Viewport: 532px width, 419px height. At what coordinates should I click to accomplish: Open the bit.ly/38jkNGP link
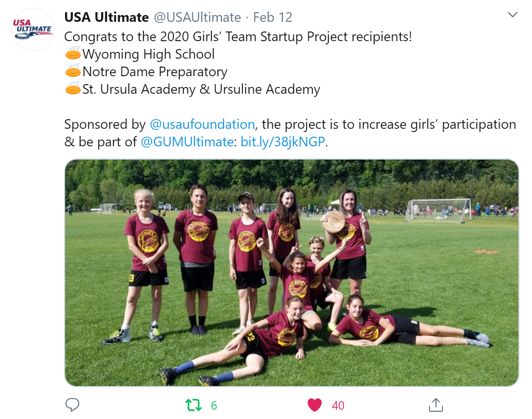click(283, 142)
